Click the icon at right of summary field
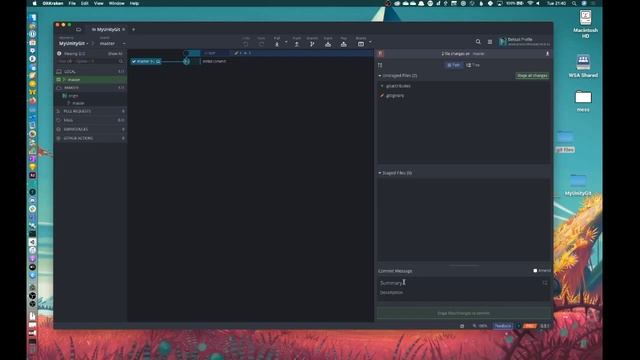Image resolution: width=640 pixels, height=360 pixels. coord(545,283)
